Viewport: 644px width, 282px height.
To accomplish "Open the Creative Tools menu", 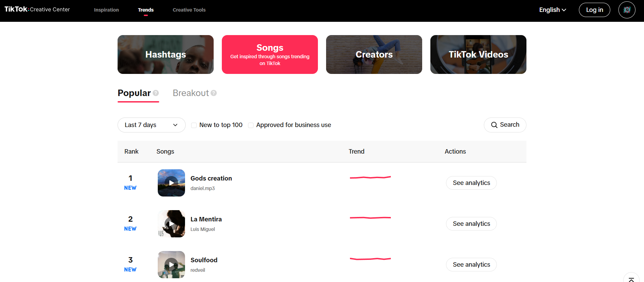I will 189,10.
